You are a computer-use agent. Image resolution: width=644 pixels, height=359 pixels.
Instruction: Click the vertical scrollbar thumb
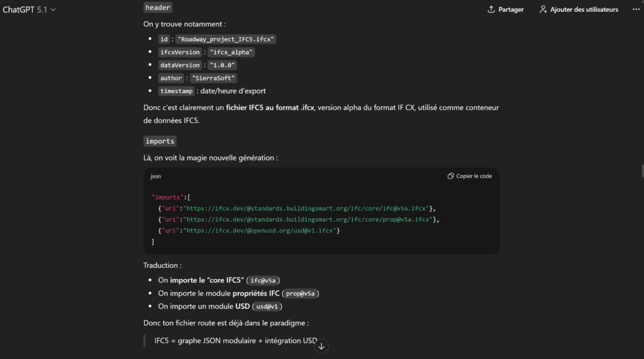pos(641,171)
